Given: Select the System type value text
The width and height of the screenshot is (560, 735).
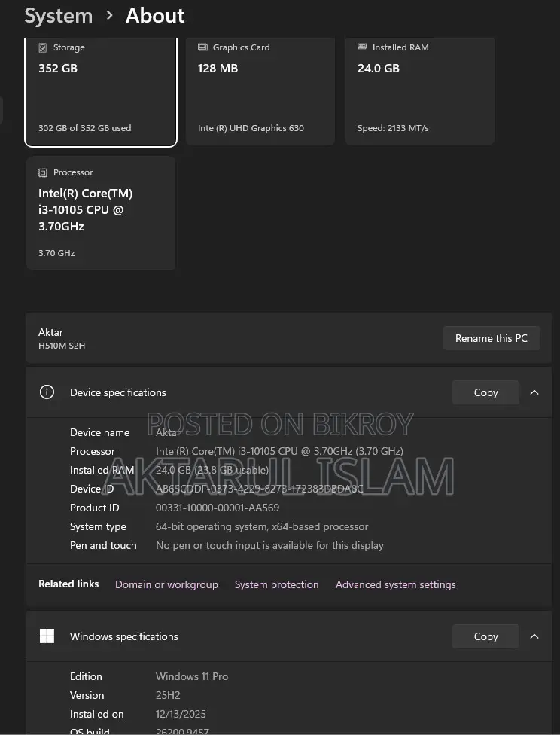Looking at the screenshot, I should click(262, 526).
